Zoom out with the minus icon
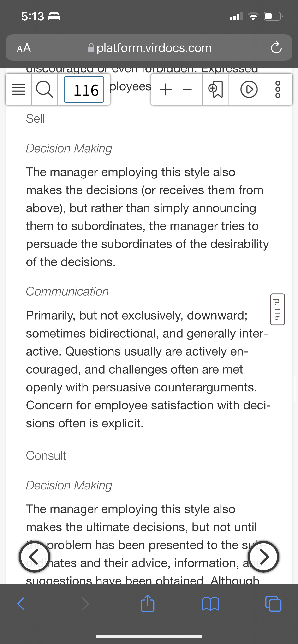 187,90
